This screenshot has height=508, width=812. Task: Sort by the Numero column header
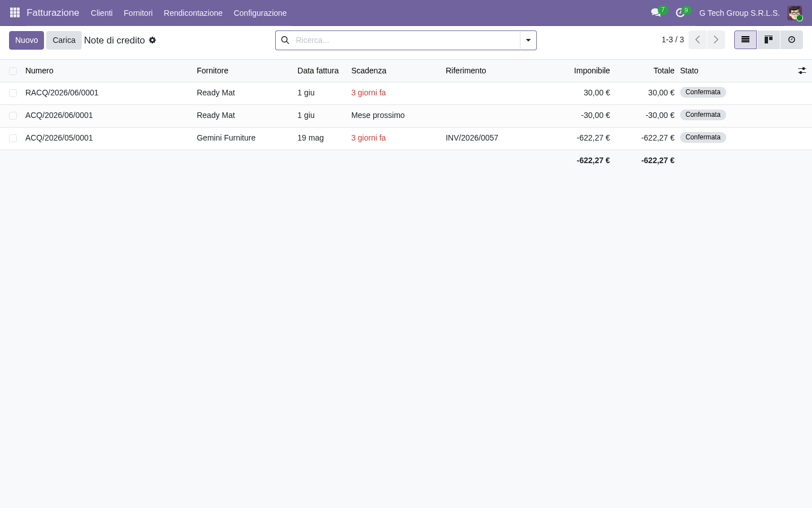[39, 71]
